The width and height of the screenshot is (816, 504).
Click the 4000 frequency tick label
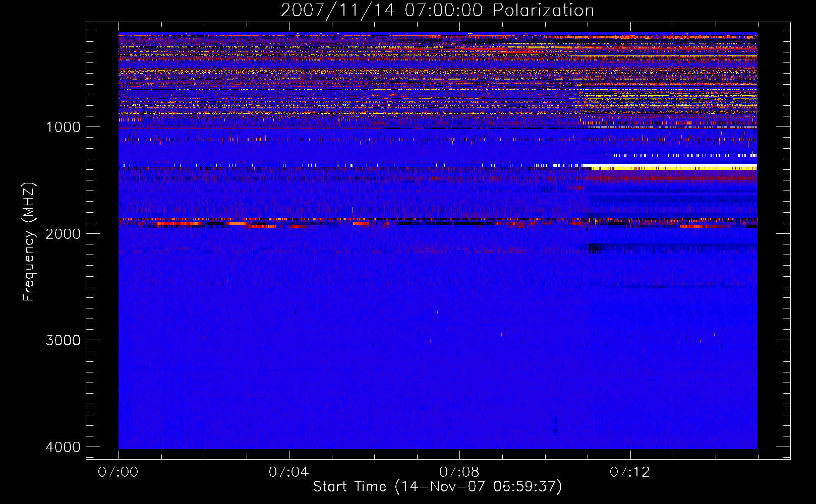[64, 447]
